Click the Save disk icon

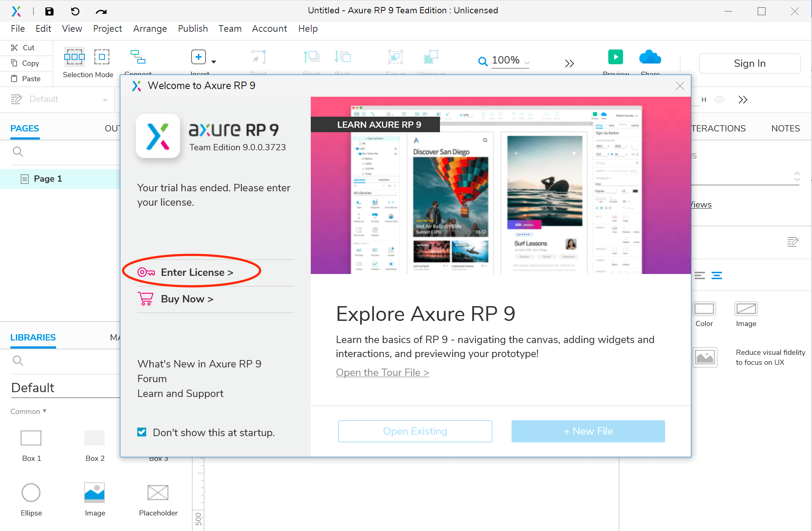[x=49, y=11]
